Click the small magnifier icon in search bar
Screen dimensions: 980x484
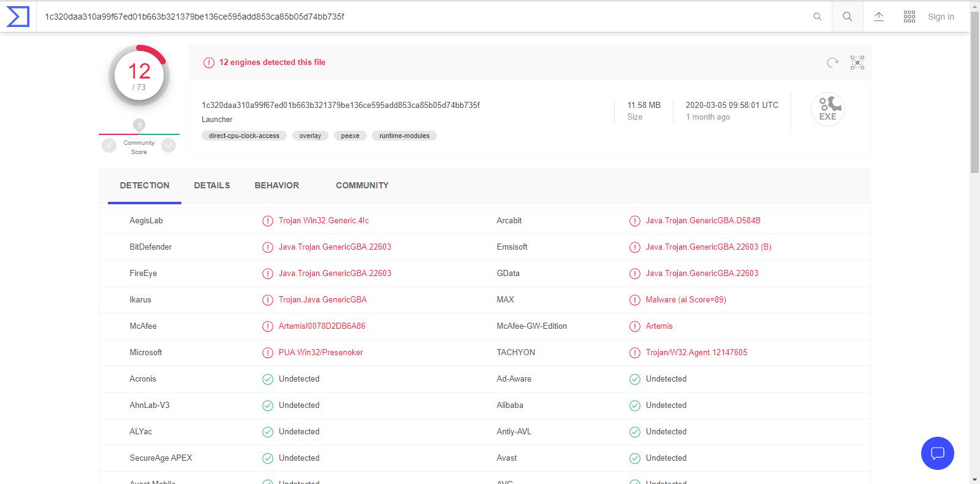(x=817, y=17)
